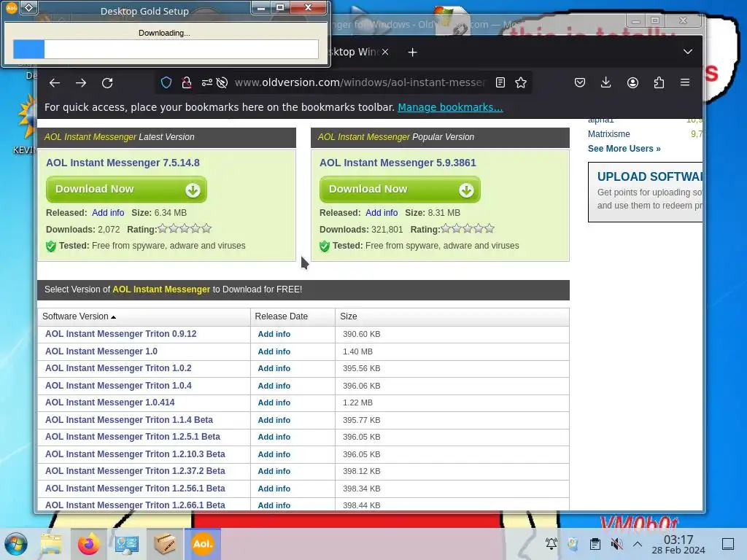
Task: Open Desktop Gold Setup window system menu icon
Action: click(x=12, y=7)
